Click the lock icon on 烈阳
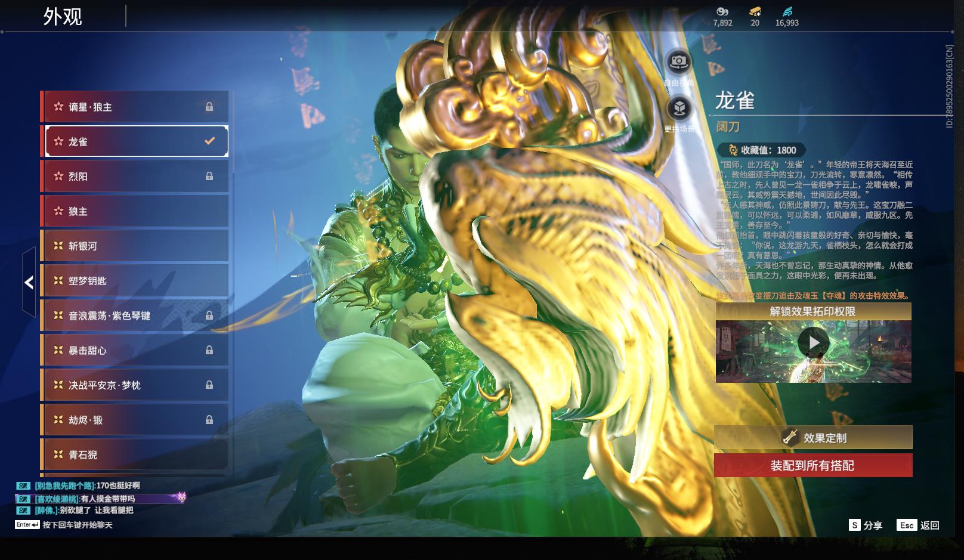 [x=209, y=177]
